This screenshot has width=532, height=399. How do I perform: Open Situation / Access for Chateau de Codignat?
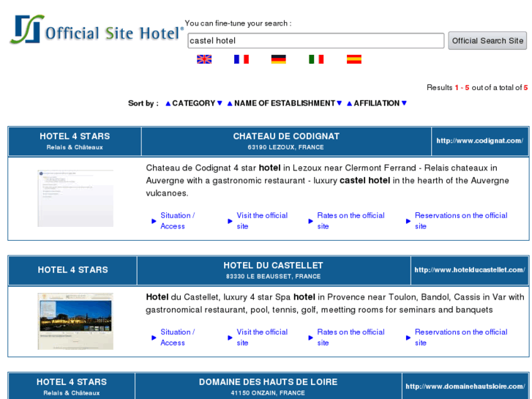coord(177,220)
